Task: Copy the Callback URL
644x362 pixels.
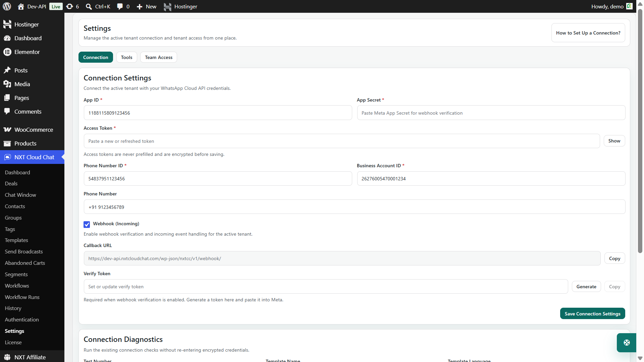Action: (614, 258)
